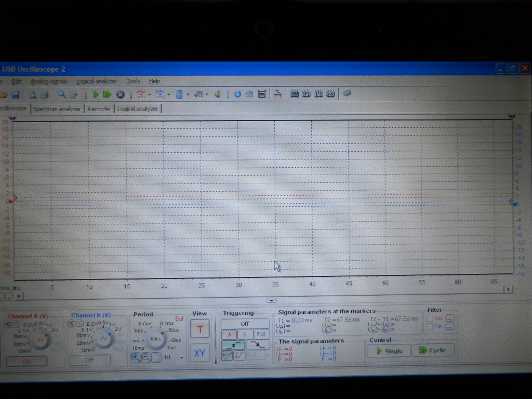Click the stop icon in the toolbar
532x399 pixels.
pyautogui.click(x=120, y=95)
